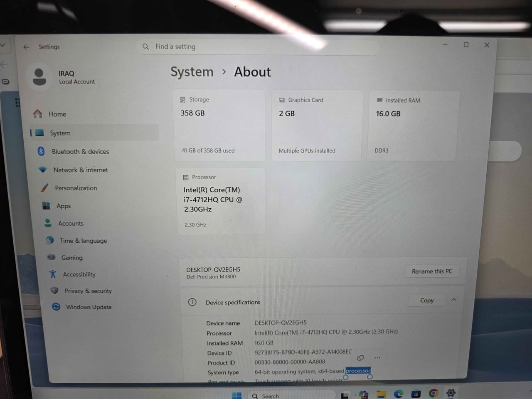Click the Accessibility figure icon
Viewport: 532px width, 399px height.
point(53,274)
